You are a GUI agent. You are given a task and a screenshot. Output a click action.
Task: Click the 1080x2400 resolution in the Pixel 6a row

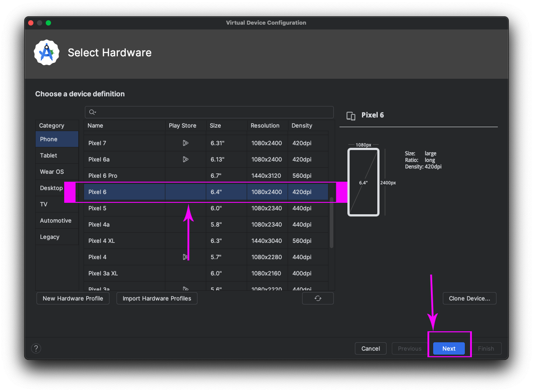pyautogui.click(x=266, y=159)
